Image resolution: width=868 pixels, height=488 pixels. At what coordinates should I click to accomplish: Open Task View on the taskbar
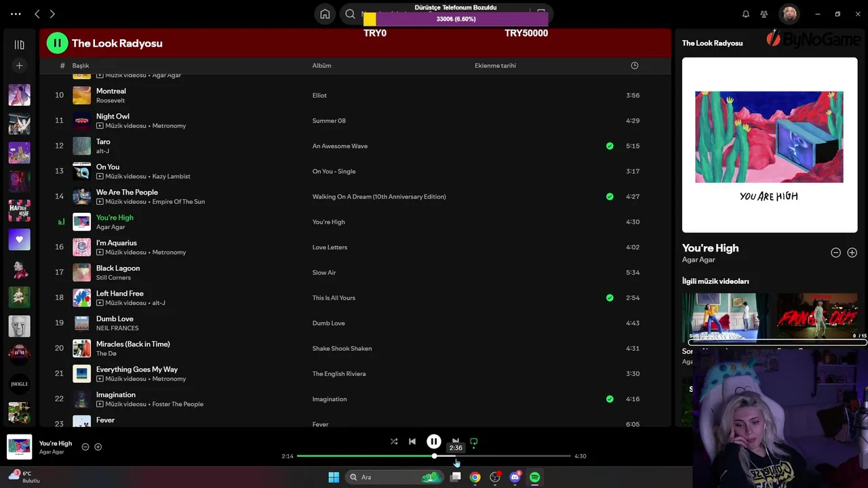pyautogui.click(x=456, y=477)
